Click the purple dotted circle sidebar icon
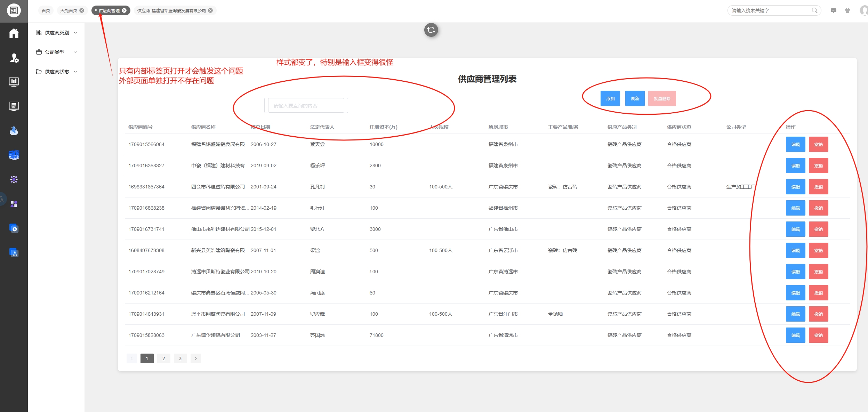 pos(14,179)
